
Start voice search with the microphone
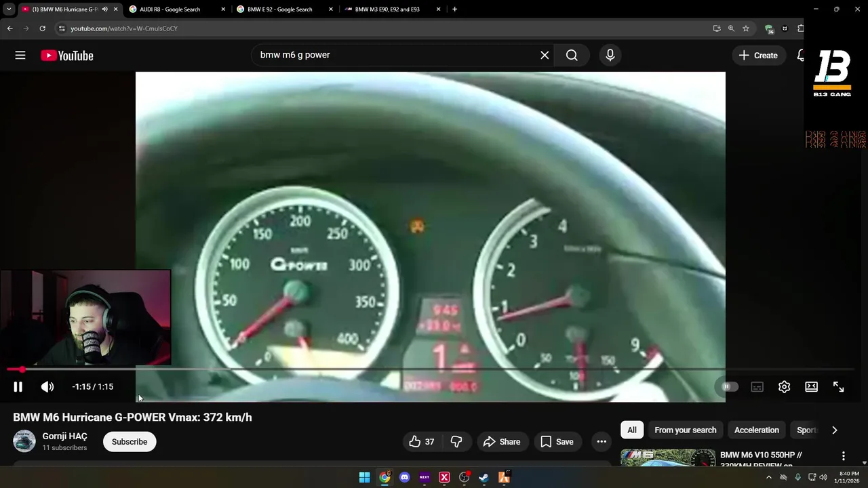[610, 55]
